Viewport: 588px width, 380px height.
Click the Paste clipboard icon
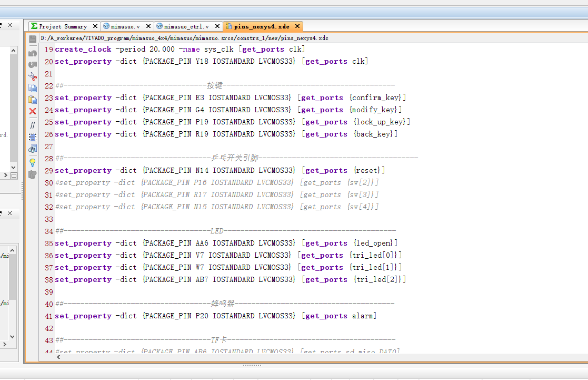click(33, 100)
